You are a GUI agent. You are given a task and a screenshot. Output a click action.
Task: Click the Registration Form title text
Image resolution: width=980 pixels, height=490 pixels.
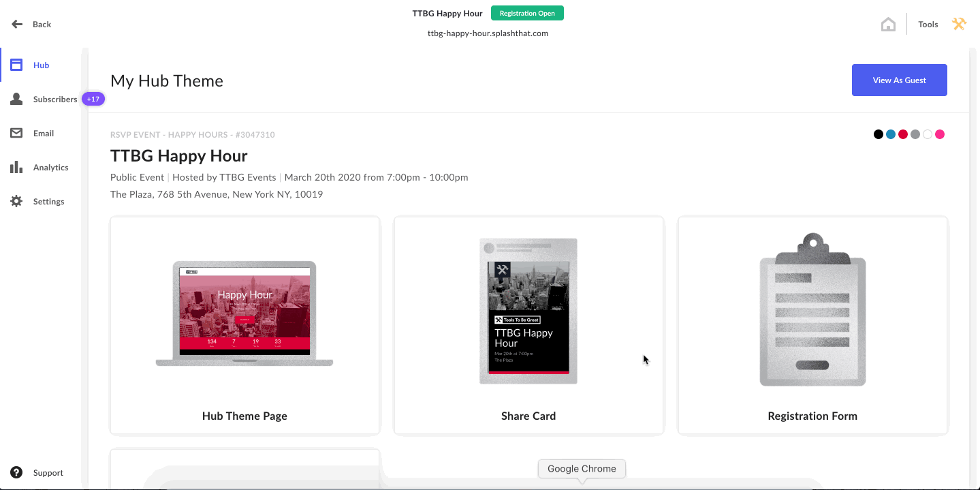click(x=812, y=416)
